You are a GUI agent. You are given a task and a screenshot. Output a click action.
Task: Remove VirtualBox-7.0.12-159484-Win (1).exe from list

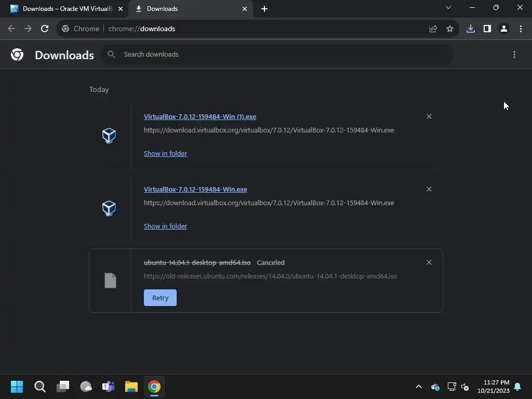point(429,116)
